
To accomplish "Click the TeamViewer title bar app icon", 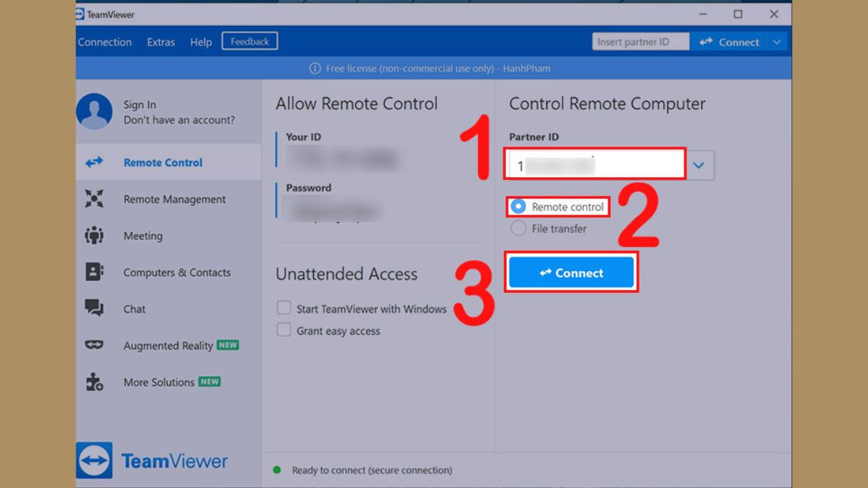I will 80,14.
